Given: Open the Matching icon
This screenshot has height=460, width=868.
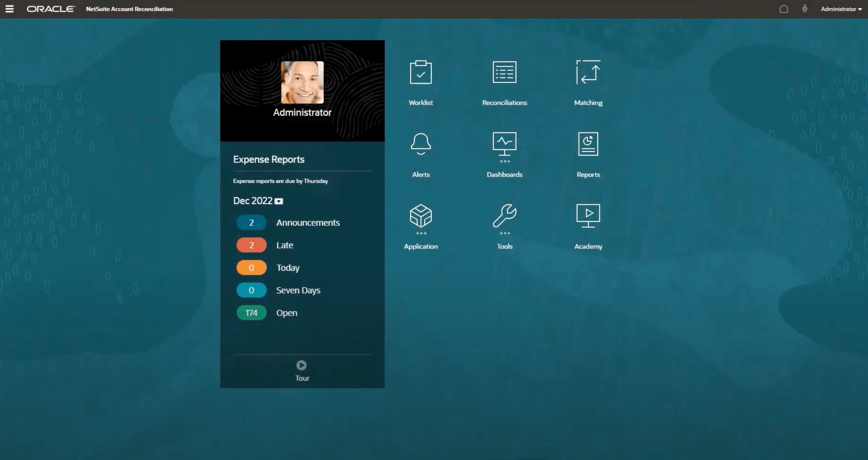Looking at the screenshot, I should click(588, 72).
